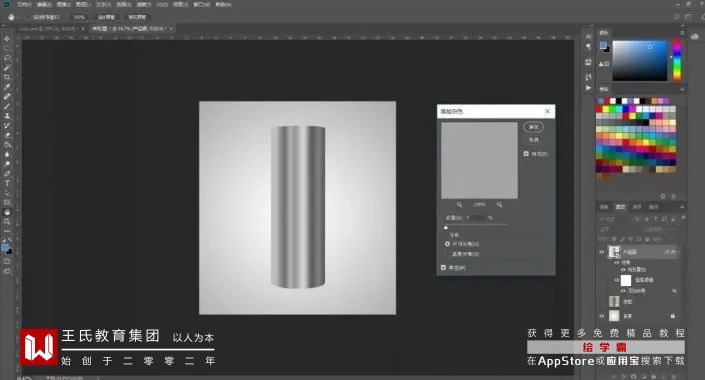Screen dimensions: 705x380
Task: Select the Horizontal Type tool
Action: coord(7,183)
